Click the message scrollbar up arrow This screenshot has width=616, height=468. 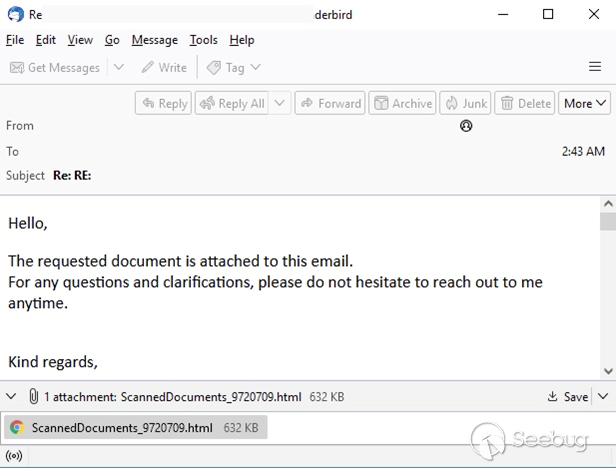tap(608, 204)
